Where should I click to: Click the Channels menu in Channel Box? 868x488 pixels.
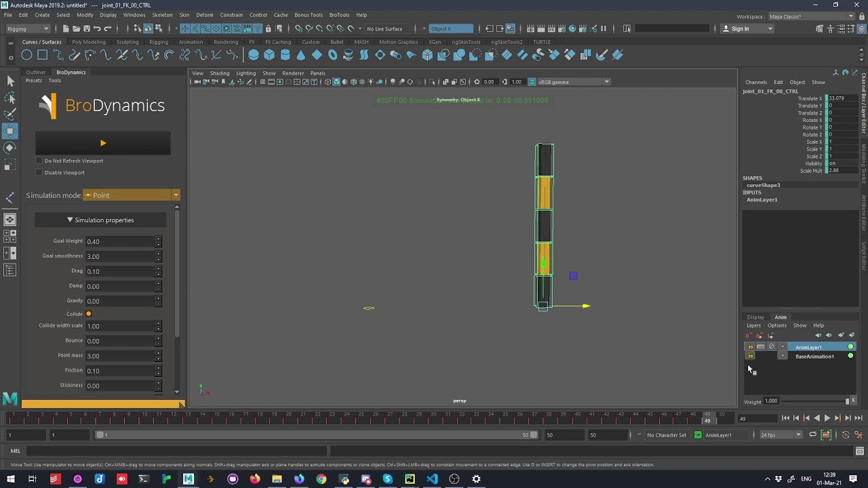click(x=756, y=83)
